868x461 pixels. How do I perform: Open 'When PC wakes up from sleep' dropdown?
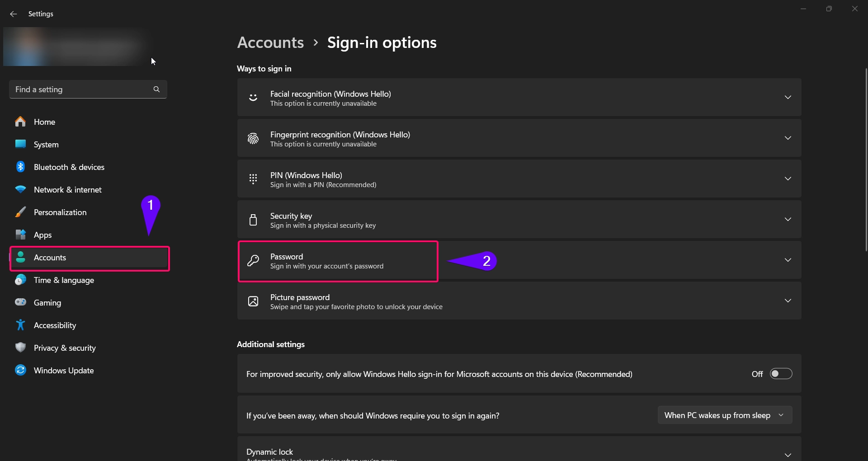(x=725, y=415)
